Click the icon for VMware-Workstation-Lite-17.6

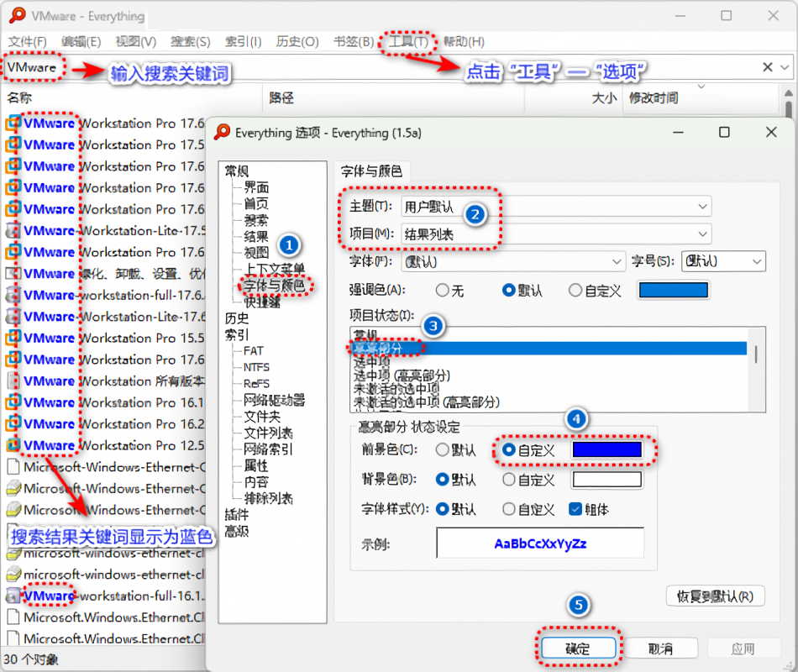coord(13,317)
